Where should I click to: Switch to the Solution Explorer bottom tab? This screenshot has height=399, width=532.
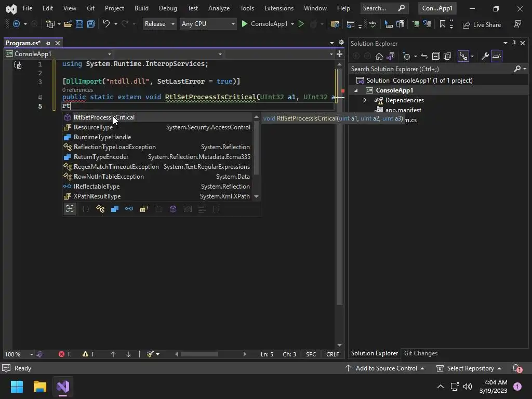pos(374,353)
